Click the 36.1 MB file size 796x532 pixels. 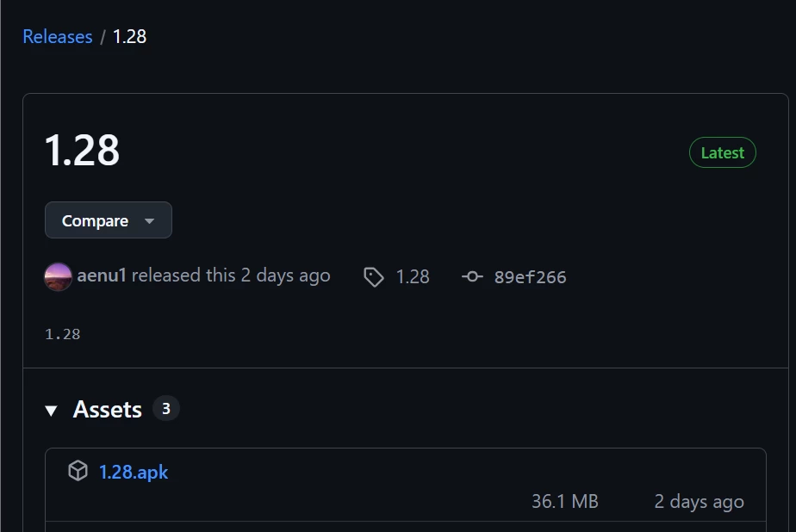click(x=564, y=501)
